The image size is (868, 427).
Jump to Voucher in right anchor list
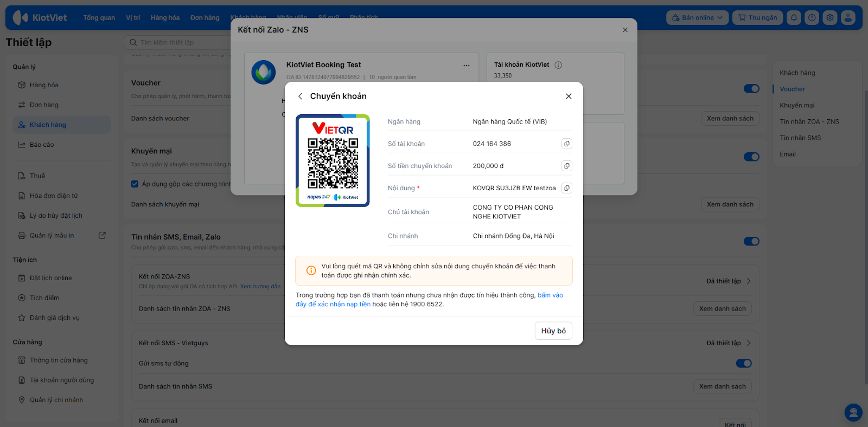[793, 89]
